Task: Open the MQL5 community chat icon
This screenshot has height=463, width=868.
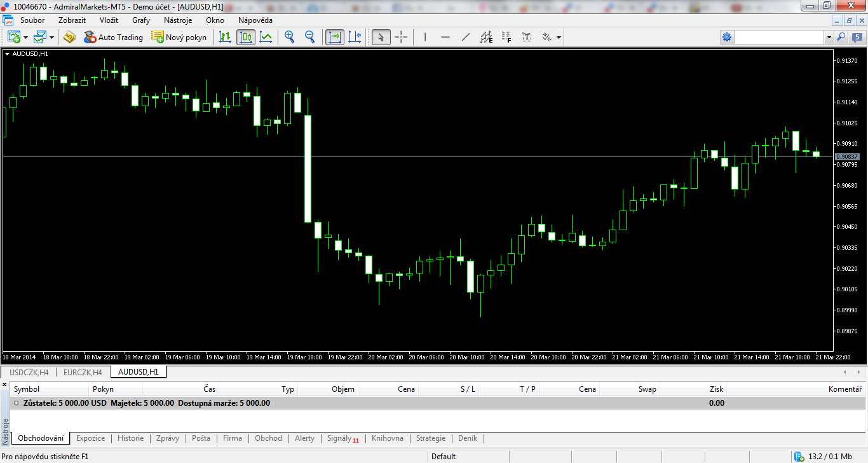Action: coord(856,38)
